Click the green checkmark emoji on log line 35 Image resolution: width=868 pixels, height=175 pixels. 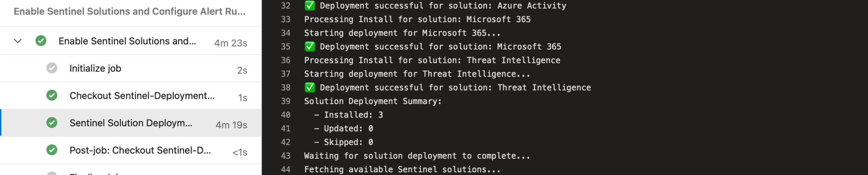pos(310,46)
